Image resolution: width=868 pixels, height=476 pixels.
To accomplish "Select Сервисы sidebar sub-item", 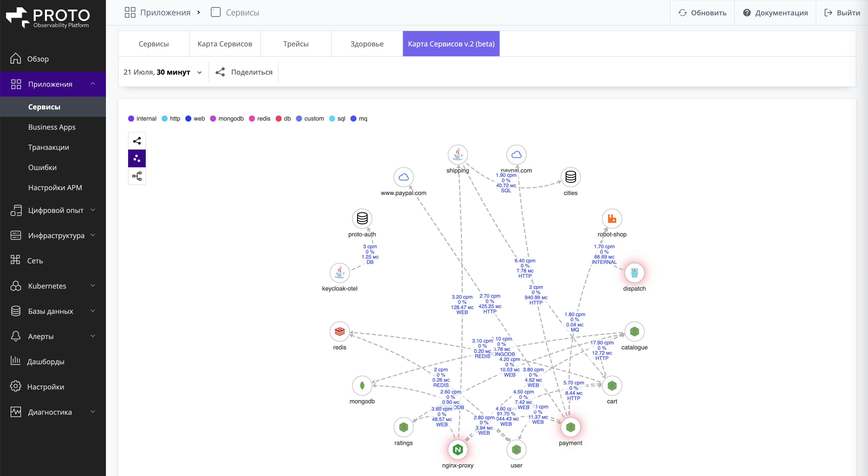I will coord(53,107).
